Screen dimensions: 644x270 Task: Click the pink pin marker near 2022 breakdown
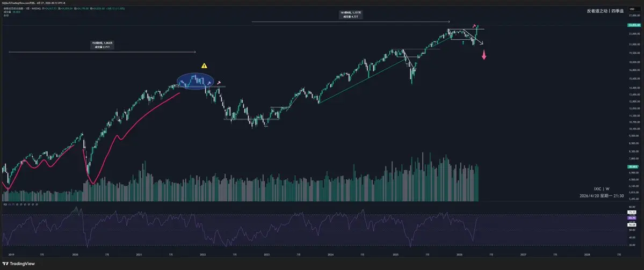coord(219,83)
